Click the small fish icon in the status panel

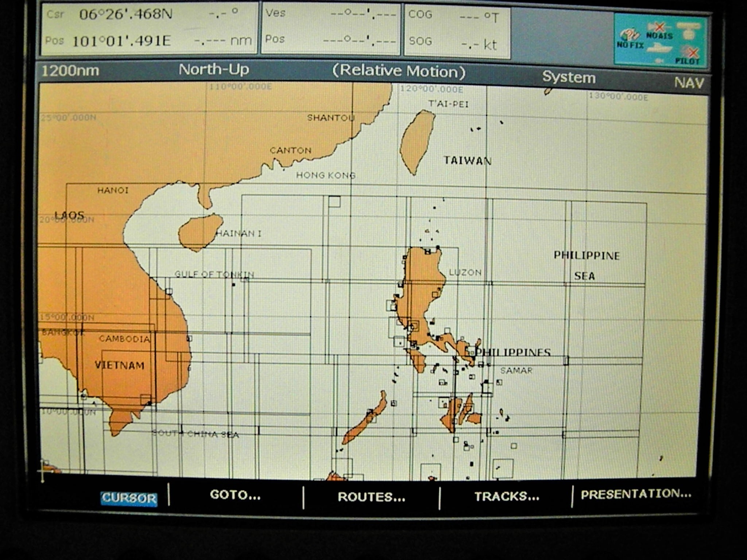point(659,61)
